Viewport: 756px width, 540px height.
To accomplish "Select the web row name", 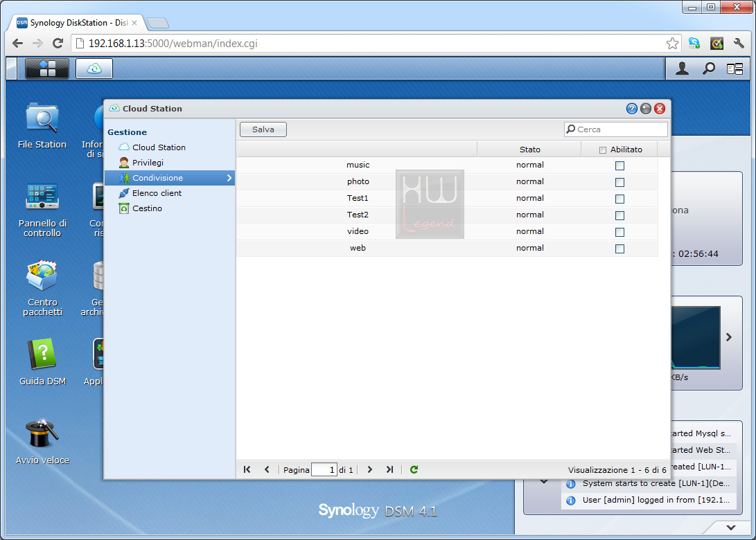I will coord(358,248).
